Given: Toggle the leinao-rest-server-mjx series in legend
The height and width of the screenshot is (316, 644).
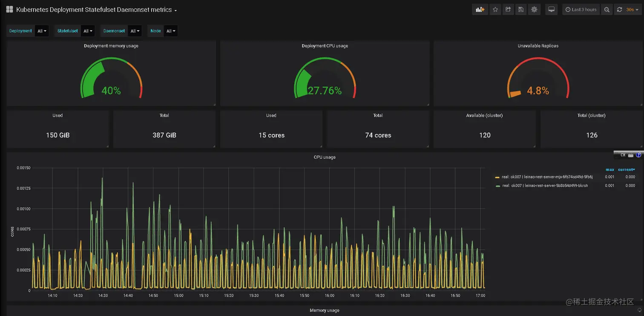Looking at the screenshot, I should coord(547,177).
